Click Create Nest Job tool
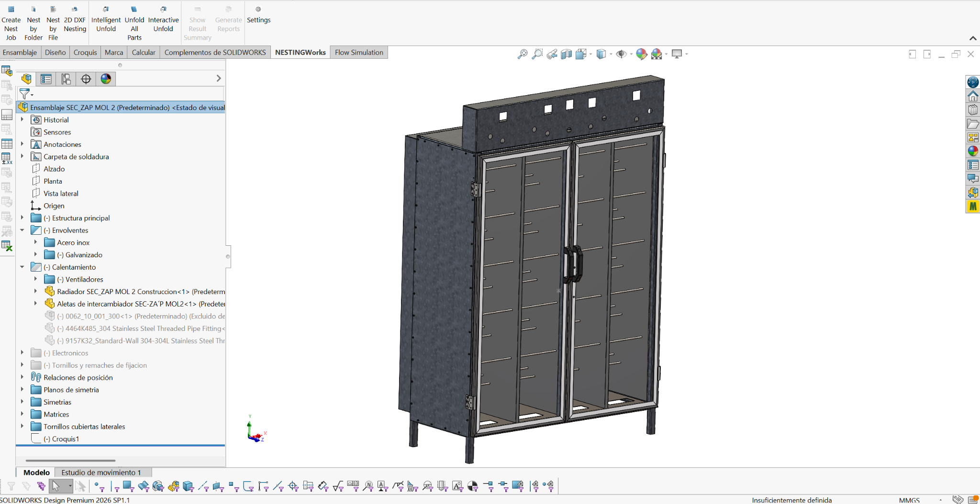Image resolution: width=980 pixels, height=504 pixels. (11, 24)
